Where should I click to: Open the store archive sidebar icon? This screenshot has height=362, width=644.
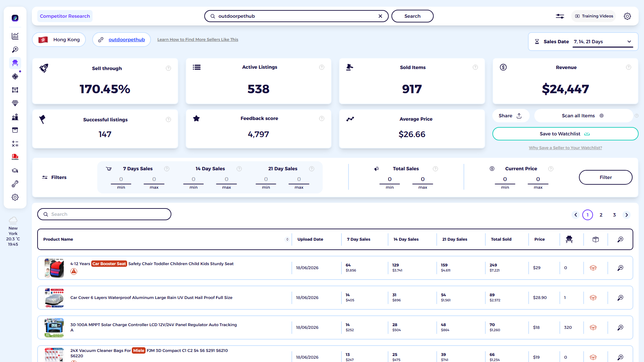click(x=15, y=130)
